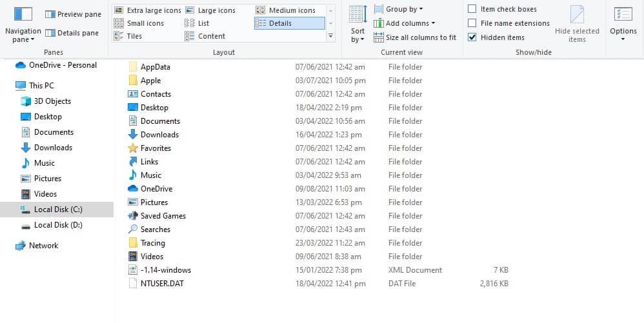Screen dimensions: 644x323
Task: Choose the List layout
Action: tap(197, 23)
